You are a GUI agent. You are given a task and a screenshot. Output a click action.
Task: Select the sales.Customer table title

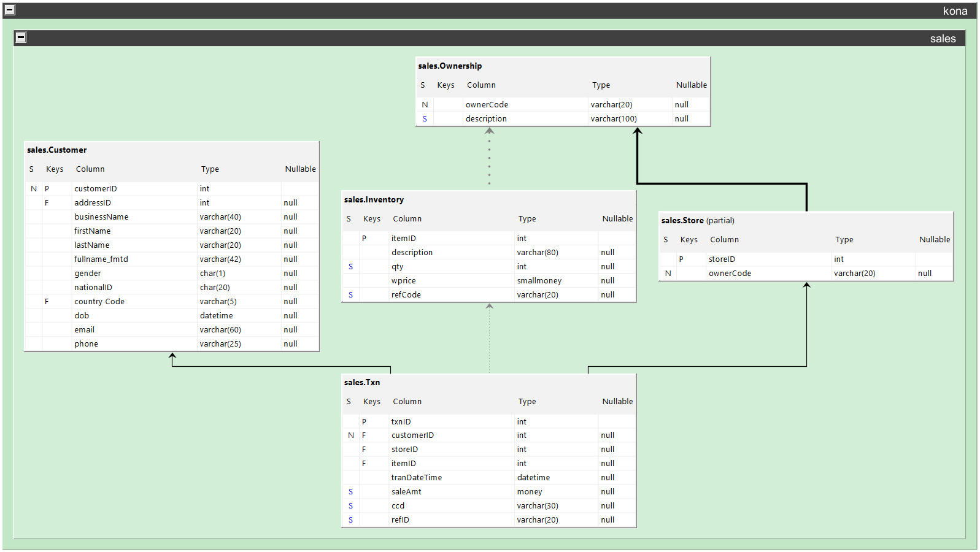click(x=56, y=150)
